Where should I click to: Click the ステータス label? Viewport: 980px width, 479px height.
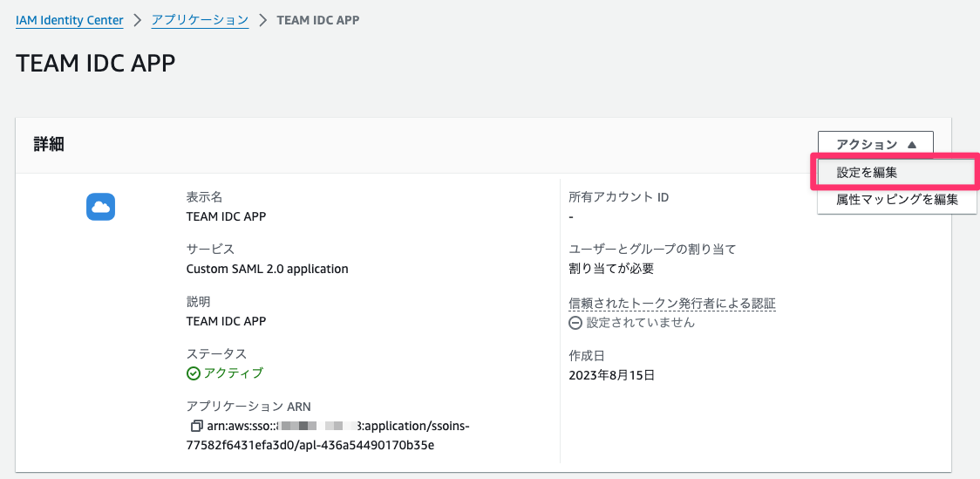point(216,354)
